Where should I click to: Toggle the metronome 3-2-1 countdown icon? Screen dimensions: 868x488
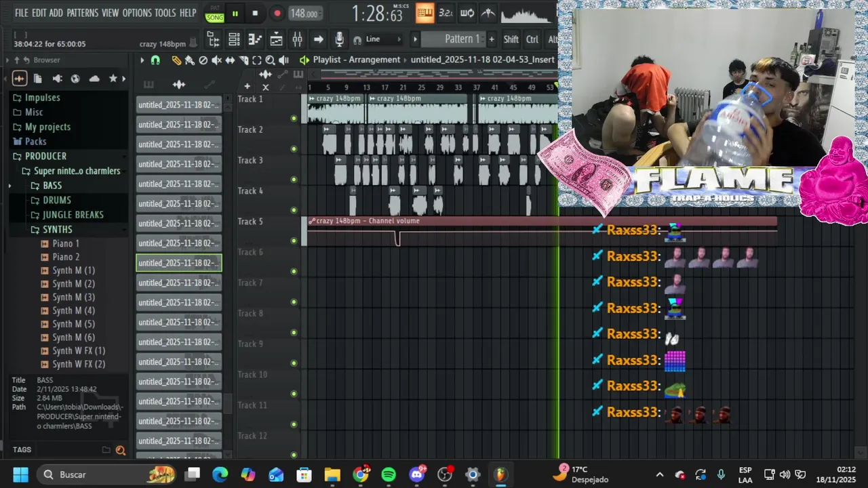pyautogui.click(x=446, y=13)
